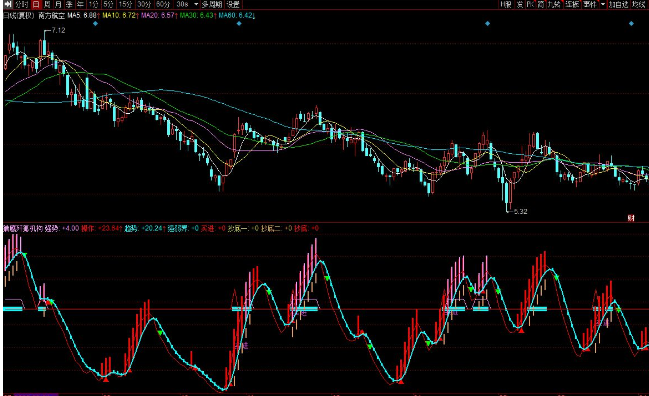649x396 pixels.
Task: Open the 30s period dropdown arrow
Action: coord(196,4)
